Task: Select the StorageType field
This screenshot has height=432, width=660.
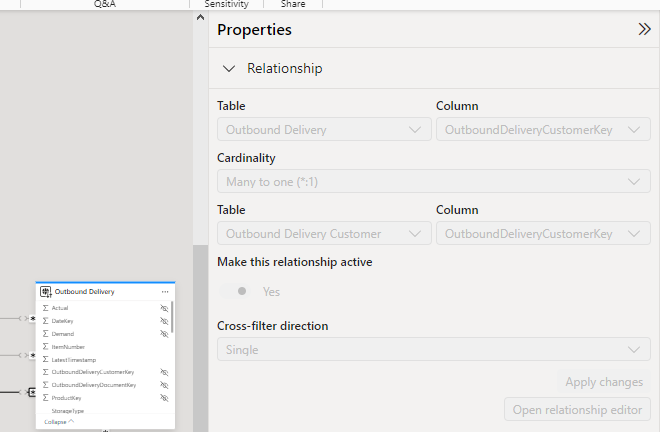Action: (68, 411)
